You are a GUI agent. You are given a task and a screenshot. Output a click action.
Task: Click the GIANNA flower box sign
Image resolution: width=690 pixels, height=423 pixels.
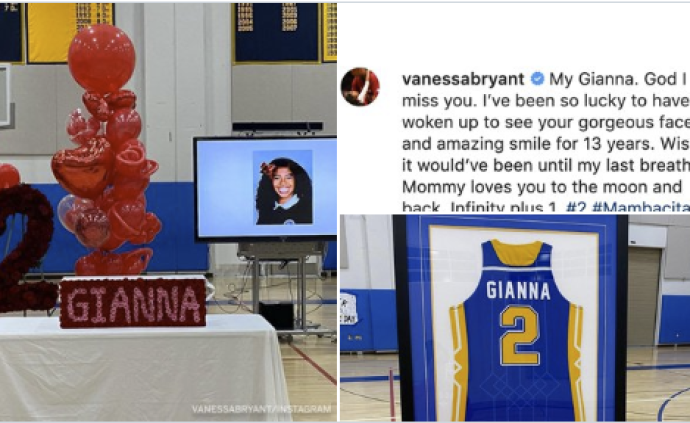click(133, 303)
